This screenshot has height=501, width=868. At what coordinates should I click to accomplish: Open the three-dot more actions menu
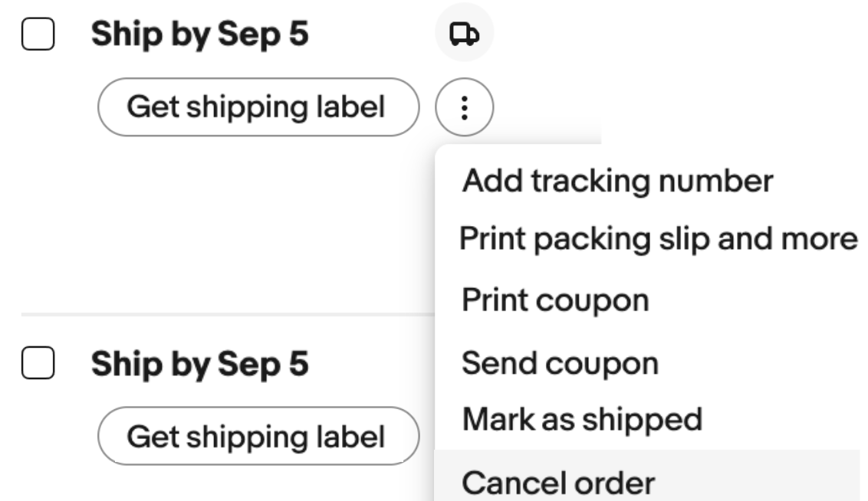(465, 108)
